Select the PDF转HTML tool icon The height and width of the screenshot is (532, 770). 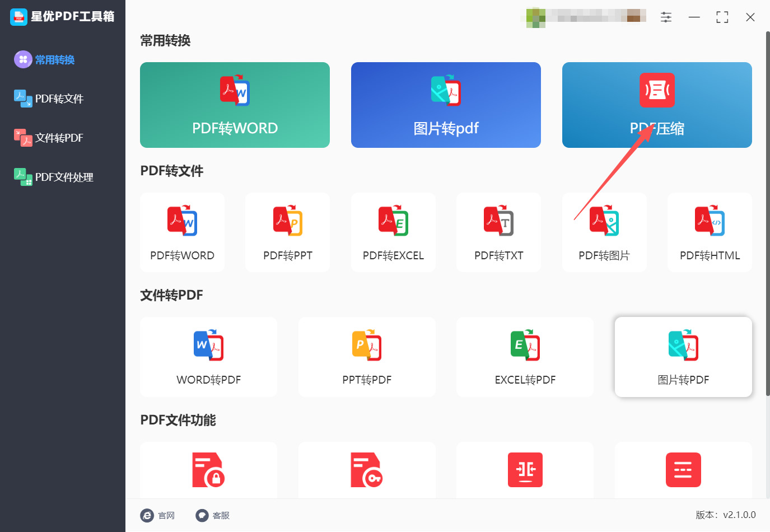pyautogui.click(x=710, y=220)
